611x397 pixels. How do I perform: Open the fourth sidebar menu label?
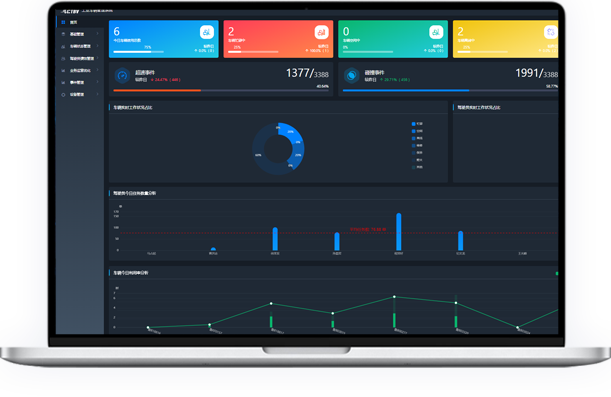coord(82,58)
